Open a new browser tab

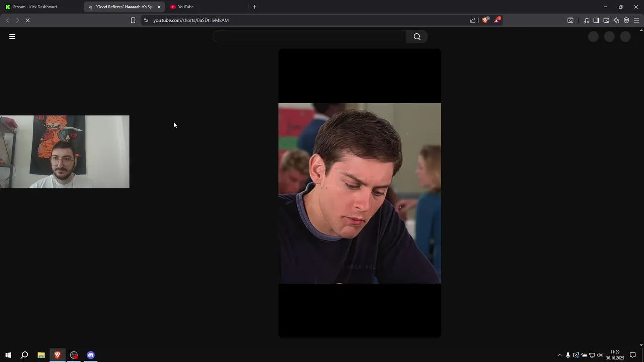click(254, 7)
